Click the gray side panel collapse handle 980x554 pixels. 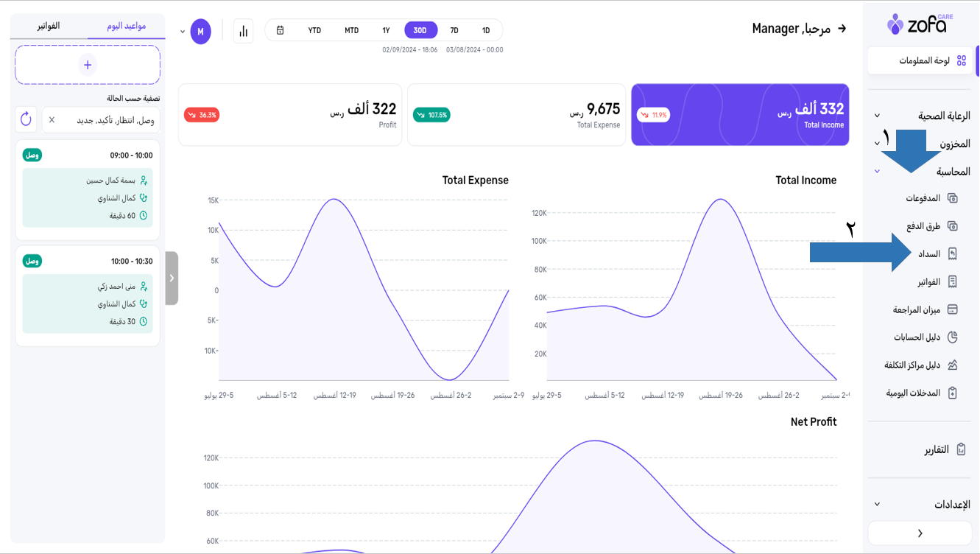[172, 278]
